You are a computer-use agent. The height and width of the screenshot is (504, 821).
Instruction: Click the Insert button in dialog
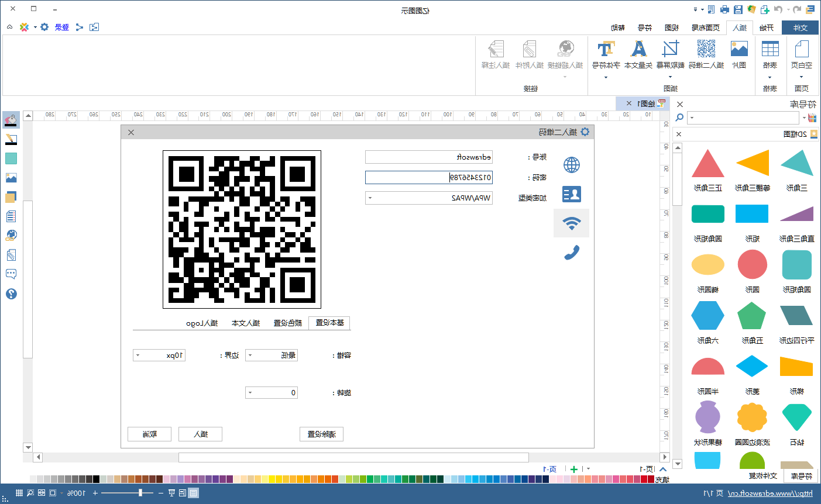tap(200, 434)
